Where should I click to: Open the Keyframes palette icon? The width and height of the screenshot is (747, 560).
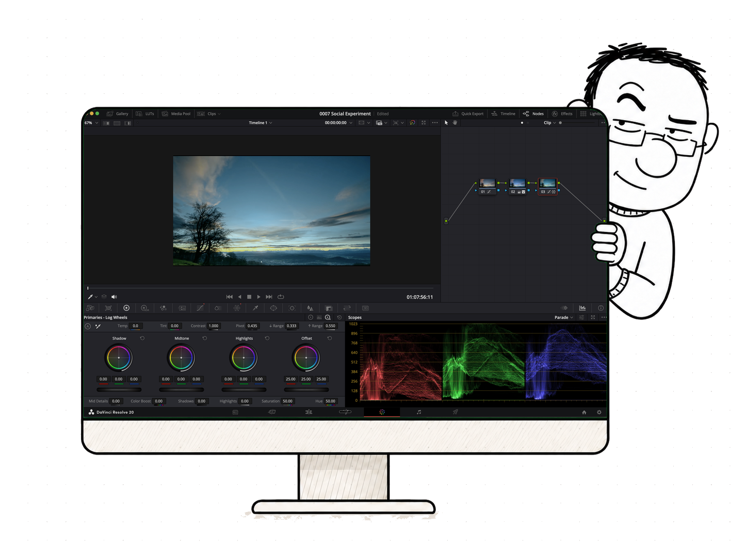pyautogui.click(x=564, y=308)
